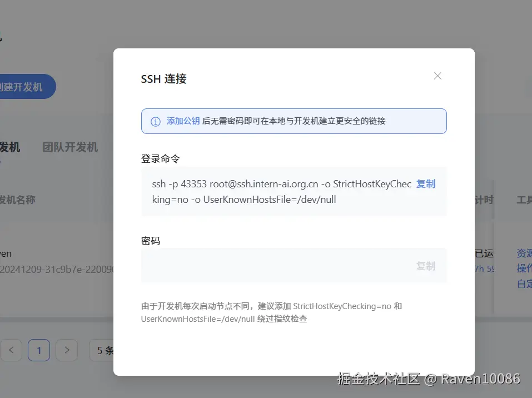Click the empty 密码 field

294,266
